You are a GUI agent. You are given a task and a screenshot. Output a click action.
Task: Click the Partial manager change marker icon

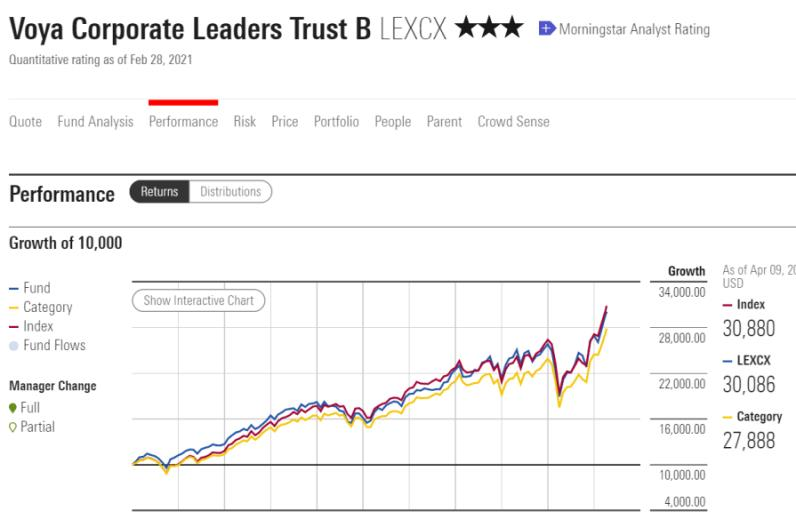click(x=13, y=427)
